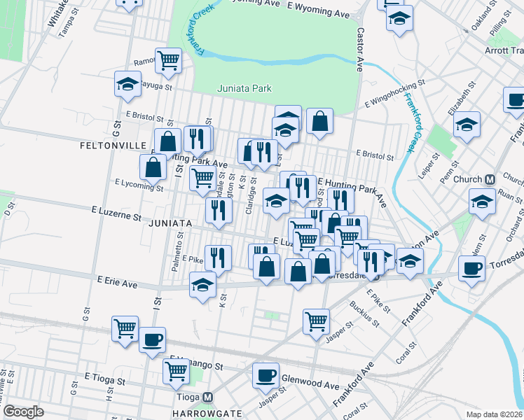
Task: Click the E Wingohocking St label
Action: 394,93
